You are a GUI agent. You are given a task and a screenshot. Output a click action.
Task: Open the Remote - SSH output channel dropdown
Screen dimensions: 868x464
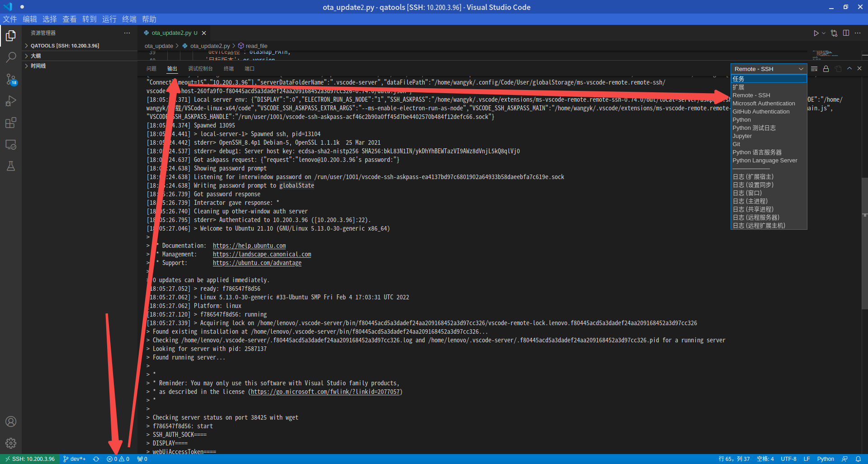(x=769, y=69)
